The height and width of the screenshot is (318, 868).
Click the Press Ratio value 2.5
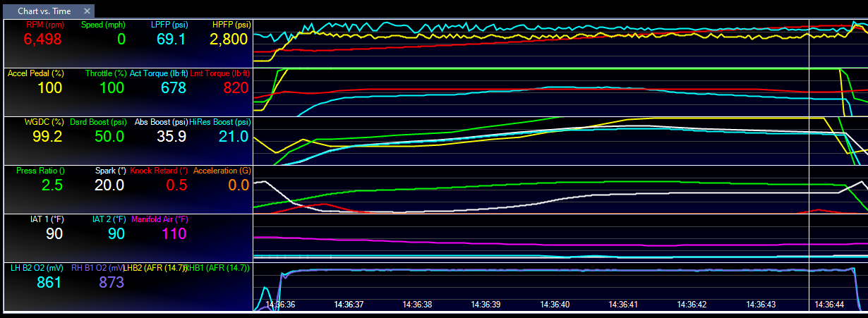click(x=53, y=185)
